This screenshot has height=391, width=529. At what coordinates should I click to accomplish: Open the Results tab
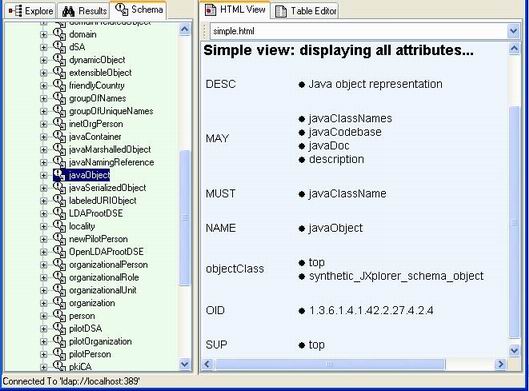click(84, 11)
